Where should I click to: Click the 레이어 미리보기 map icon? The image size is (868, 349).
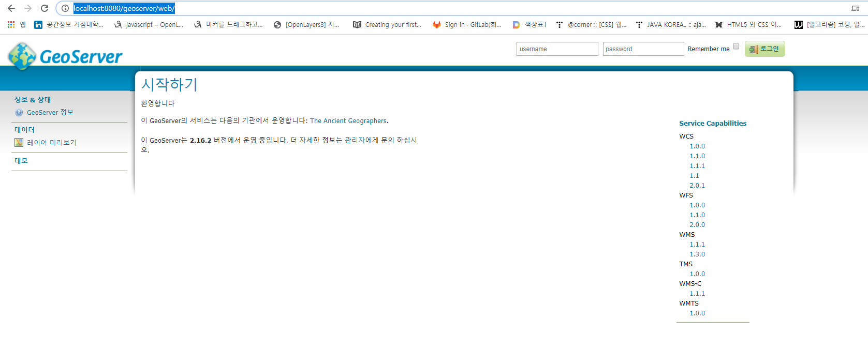(x=19, y=143)
